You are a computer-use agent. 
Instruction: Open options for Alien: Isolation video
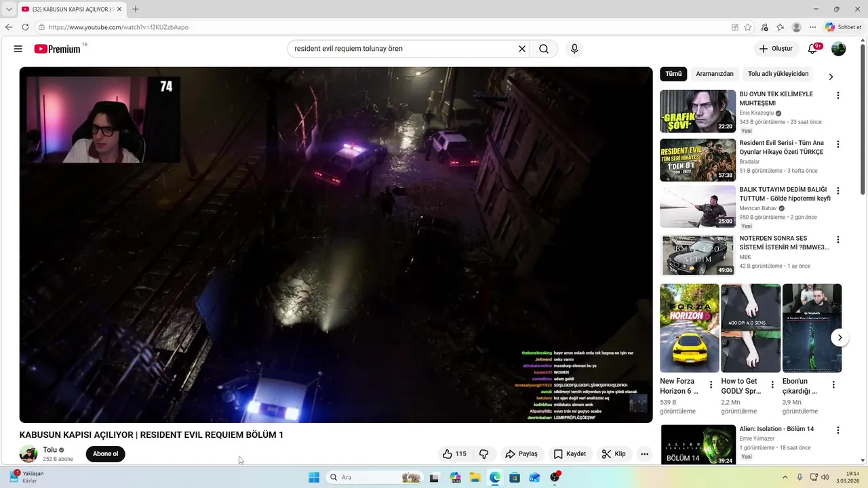[838, 430]
